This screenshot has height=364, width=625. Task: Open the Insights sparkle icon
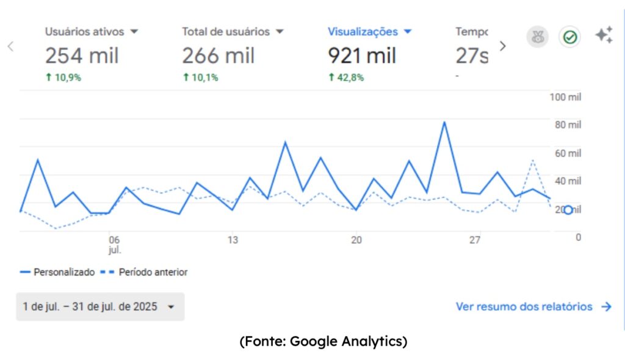pyautogui.click(x=604, y=35)
